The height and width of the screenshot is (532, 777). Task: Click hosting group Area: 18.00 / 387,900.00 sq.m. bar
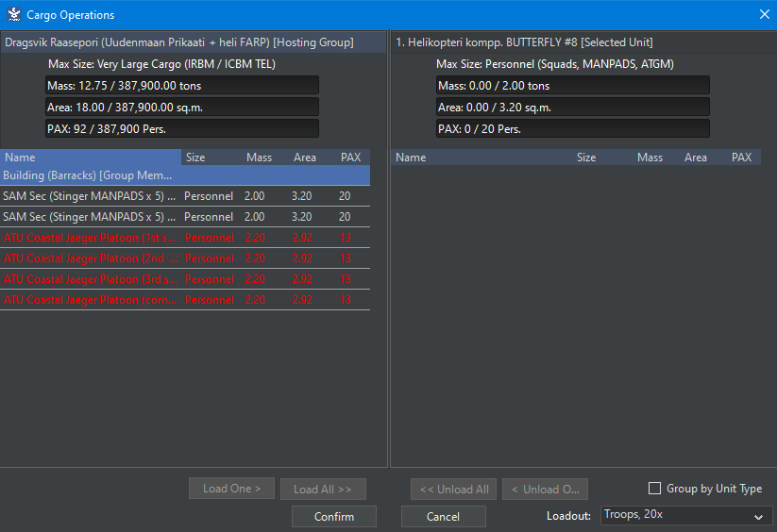tap(182, 107)
